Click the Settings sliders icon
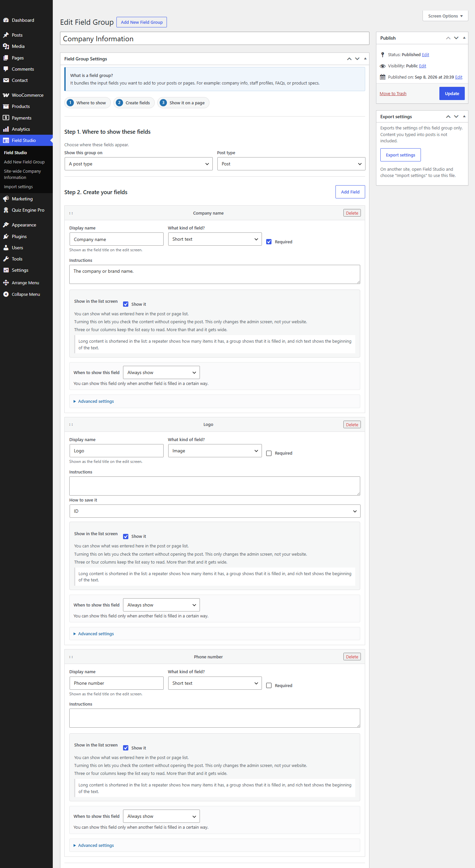This screenshot has height=868, width=475. point(6,270)
